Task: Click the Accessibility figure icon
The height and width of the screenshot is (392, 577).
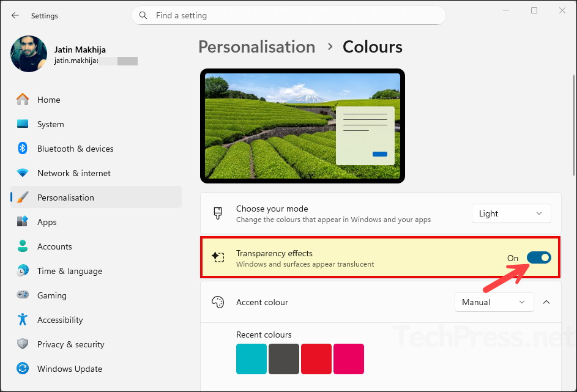Action: [x=23, y=320]
